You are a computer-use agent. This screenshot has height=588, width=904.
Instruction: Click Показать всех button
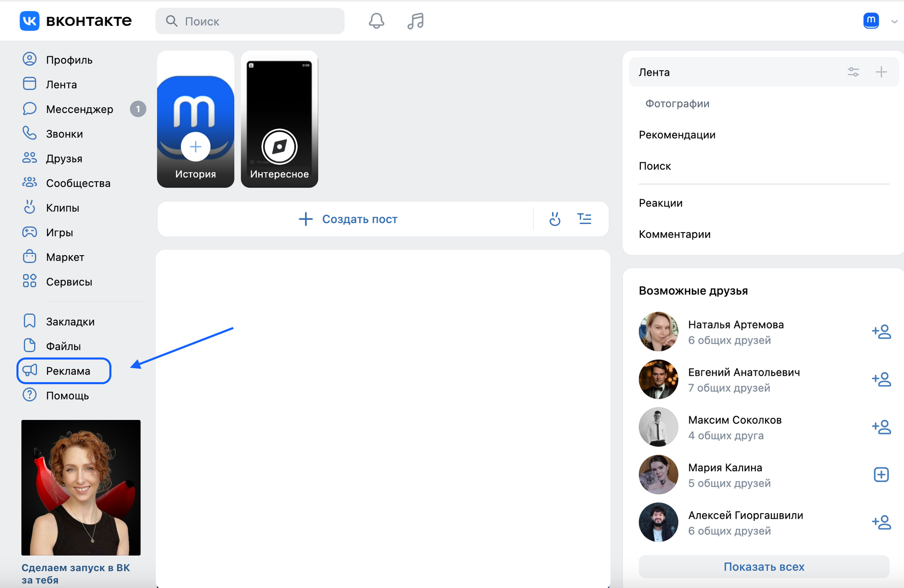click(764, 567)
